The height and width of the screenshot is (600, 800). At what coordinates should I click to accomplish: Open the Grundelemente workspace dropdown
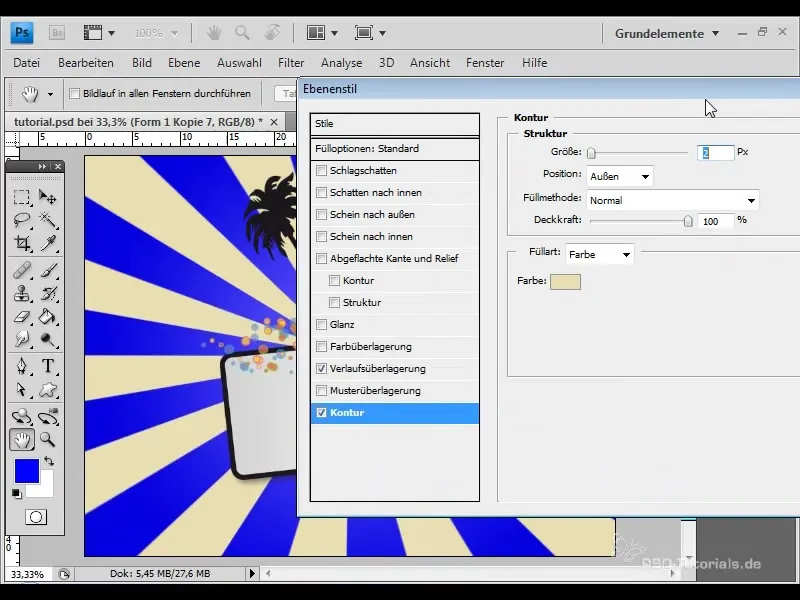click(x=667, y=34)
